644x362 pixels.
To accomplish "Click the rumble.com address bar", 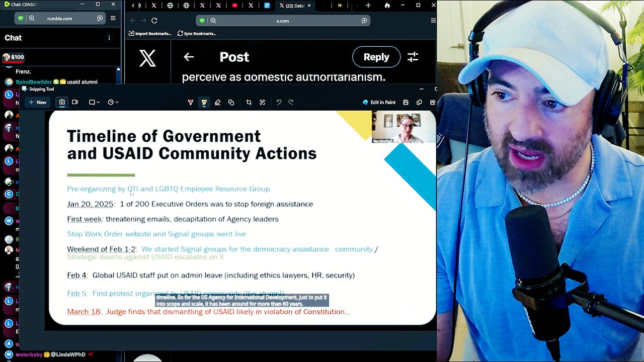I will [59, 18].
